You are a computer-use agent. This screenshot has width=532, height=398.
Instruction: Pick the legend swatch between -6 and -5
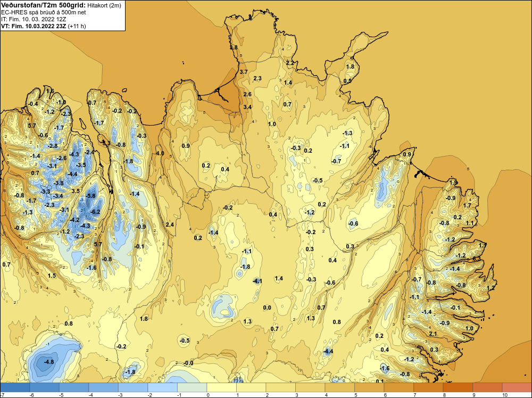coord(45,387)
